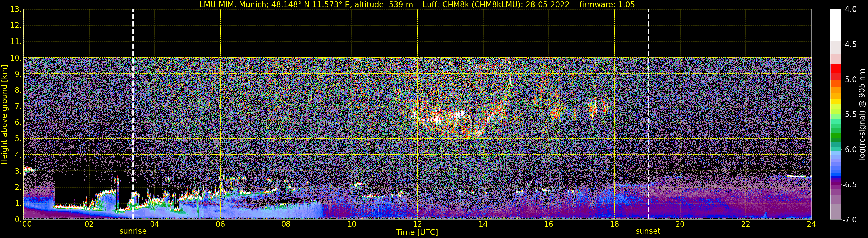Click the green segment of the colorbar
This screenshot has width=868, height=238.
[x=836, y=135]
